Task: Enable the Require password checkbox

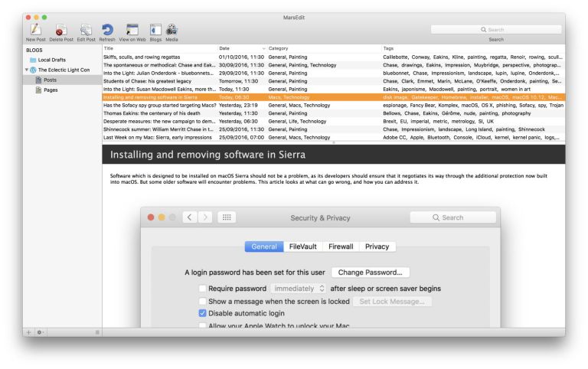Action: point(202,289)
